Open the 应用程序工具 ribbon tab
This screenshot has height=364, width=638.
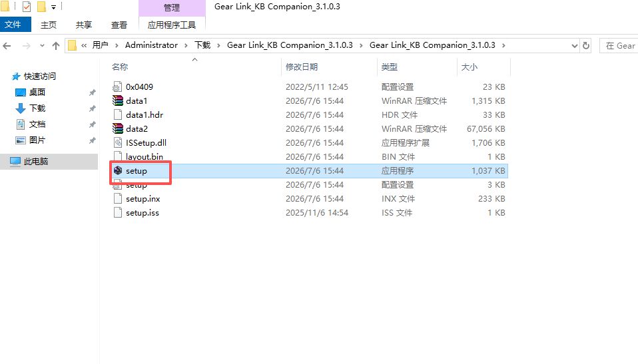click(172, 25)
